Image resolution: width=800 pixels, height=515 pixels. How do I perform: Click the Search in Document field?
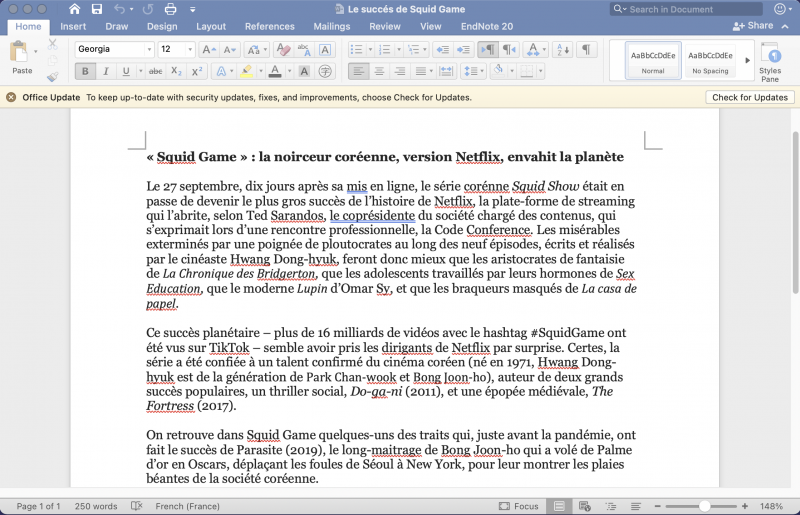[686, 9]
